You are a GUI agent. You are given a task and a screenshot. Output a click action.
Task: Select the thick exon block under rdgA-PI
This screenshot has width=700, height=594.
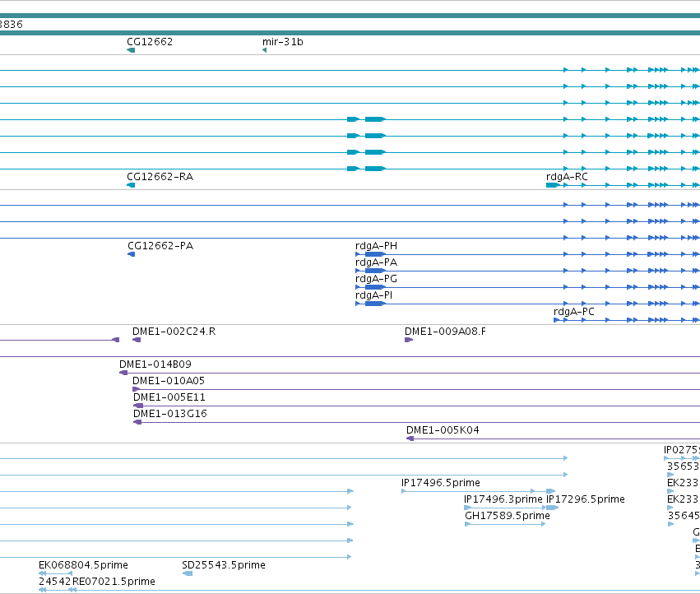click(375, 304)
